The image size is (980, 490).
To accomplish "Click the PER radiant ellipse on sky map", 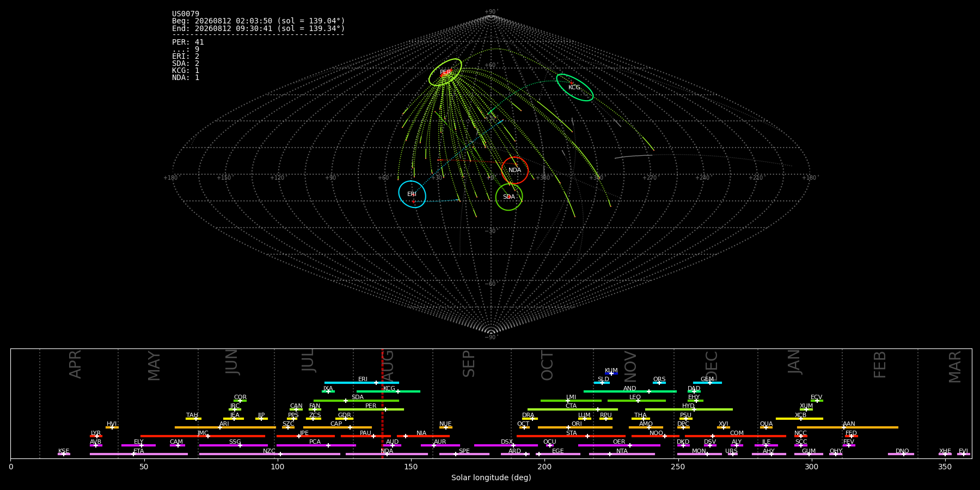I will point(445,72).
